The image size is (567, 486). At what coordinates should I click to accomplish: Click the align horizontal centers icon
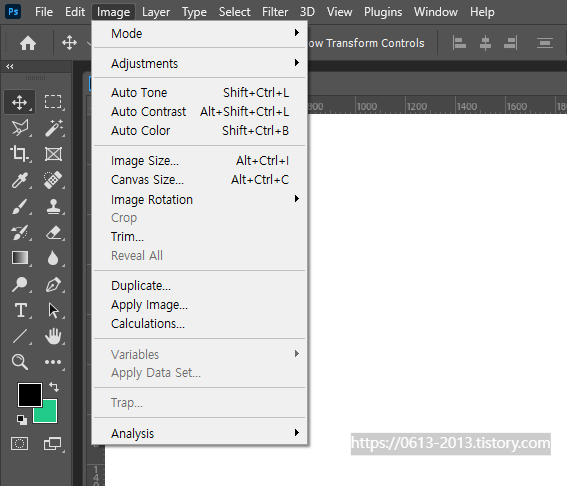click(485, 43)
